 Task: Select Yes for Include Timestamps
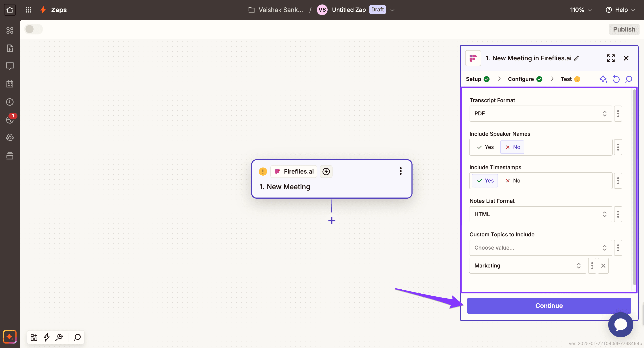pos(485,180)
